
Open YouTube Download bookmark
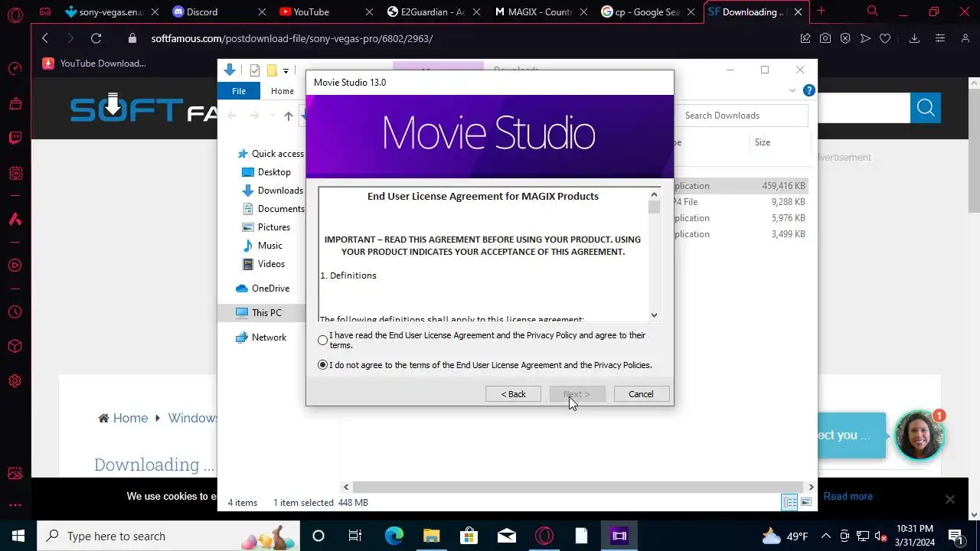94,64
